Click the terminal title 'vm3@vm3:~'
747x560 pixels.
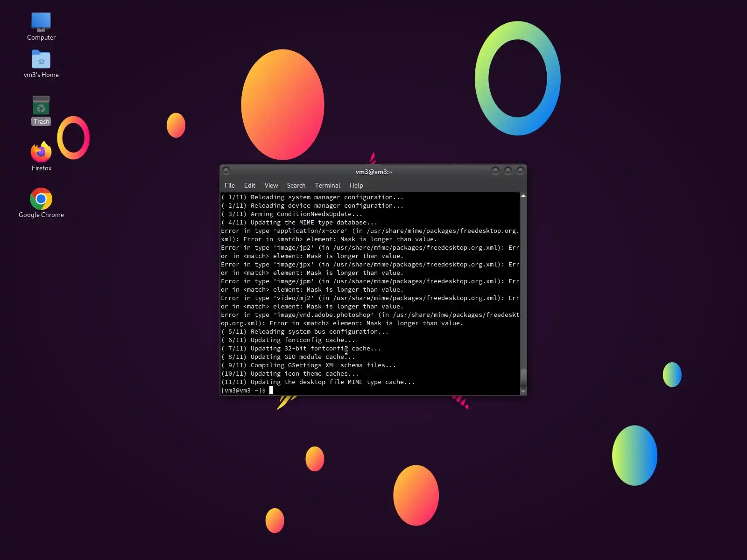pyautogui.click(x=374, y=172)
